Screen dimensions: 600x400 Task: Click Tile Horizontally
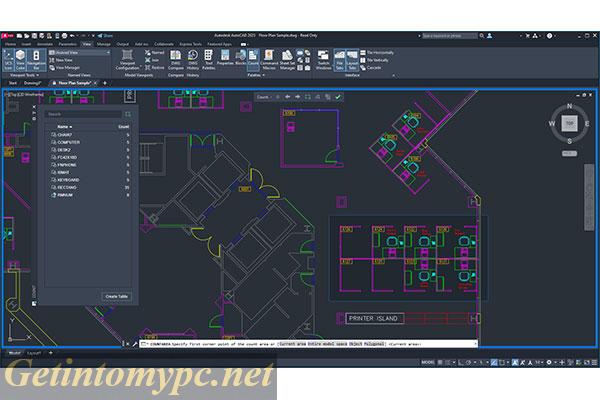tap(377, 52)
